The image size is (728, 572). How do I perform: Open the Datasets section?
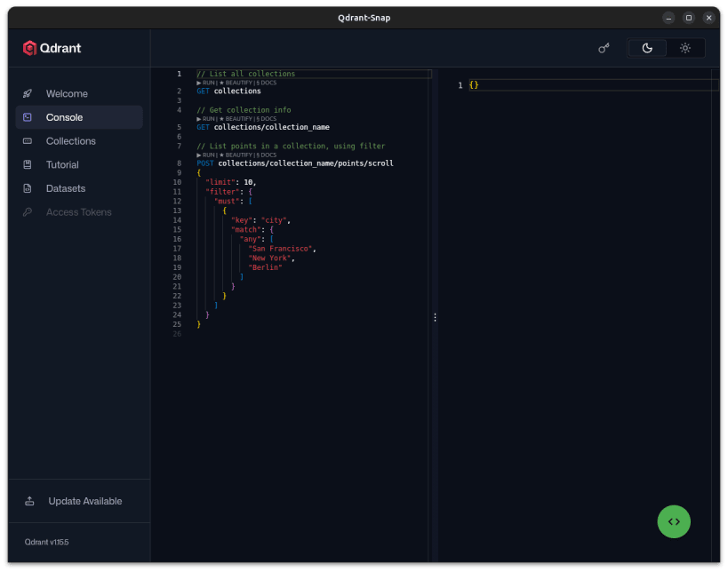point(79,188)
